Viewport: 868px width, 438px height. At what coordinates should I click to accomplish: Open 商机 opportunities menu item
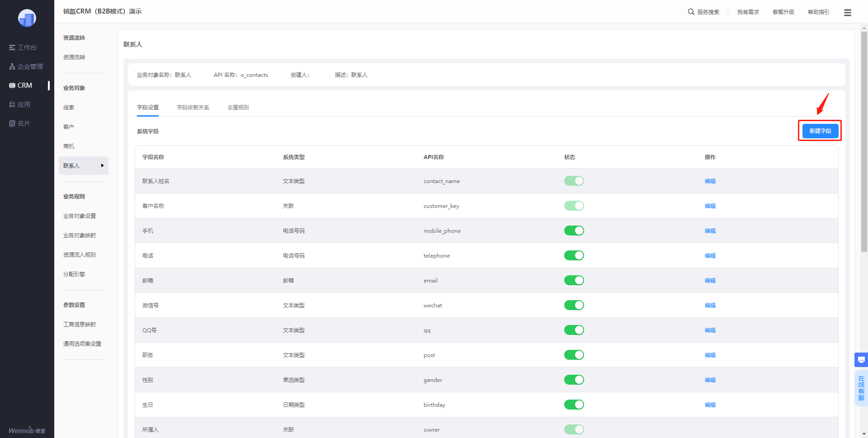tap(69, 146)
